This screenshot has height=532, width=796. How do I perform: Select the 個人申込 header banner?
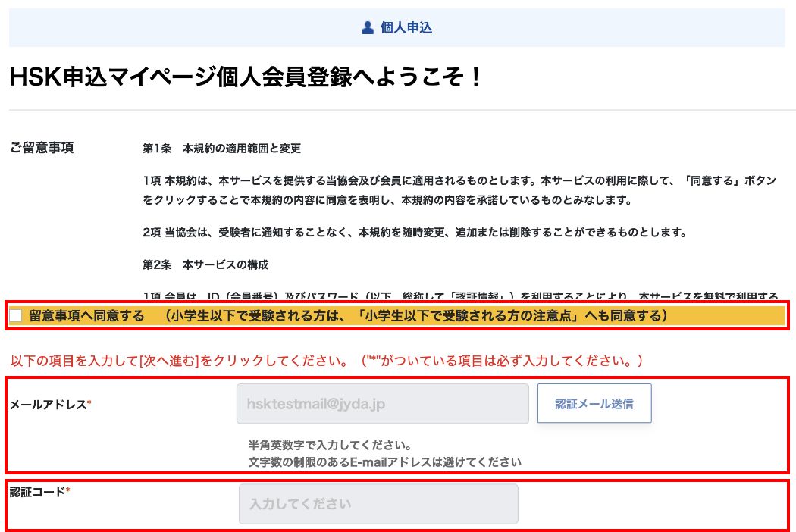[x=398, y=27]
